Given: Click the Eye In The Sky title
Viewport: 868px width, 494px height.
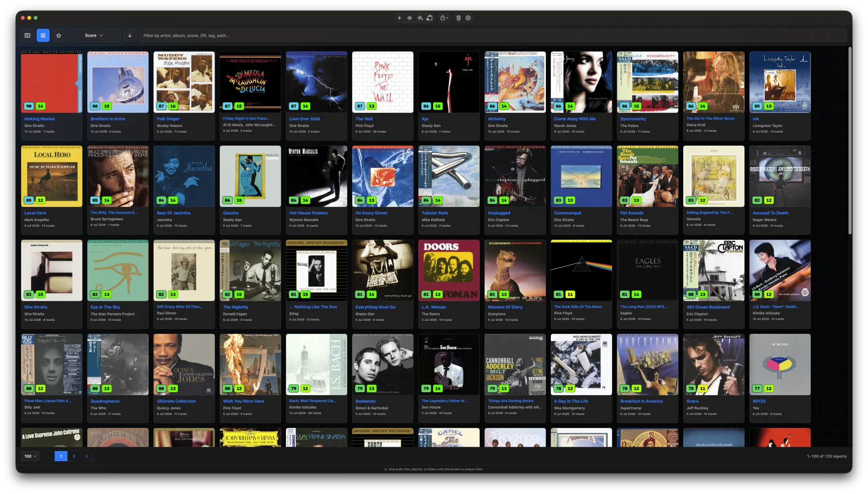Looking at the screenshot, I should [105, 307].
